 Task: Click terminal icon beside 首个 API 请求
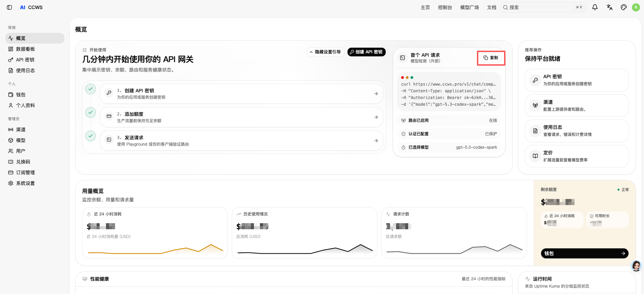tap(402, 58)
